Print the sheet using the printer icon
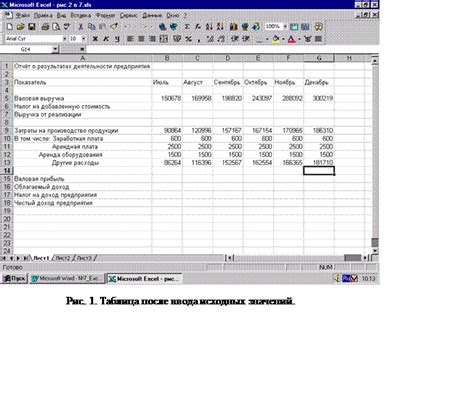This screenshot has width=474, height=394. tap(45, 27)
